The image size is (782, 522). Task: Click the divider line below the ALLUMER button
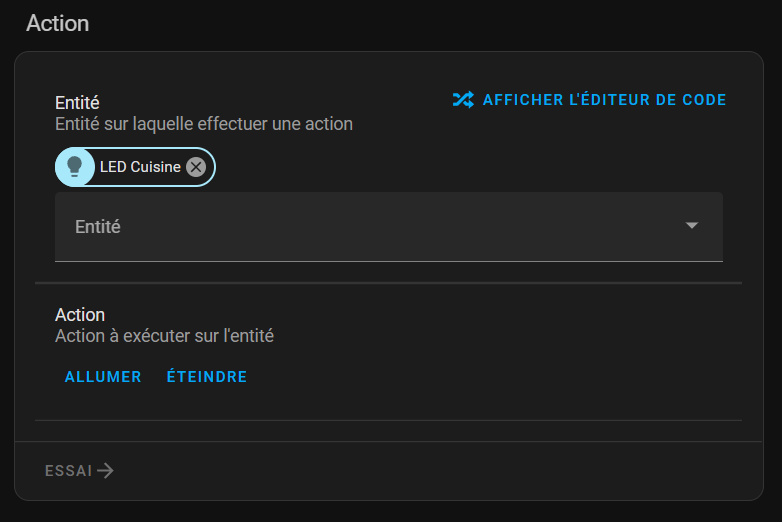388,420
